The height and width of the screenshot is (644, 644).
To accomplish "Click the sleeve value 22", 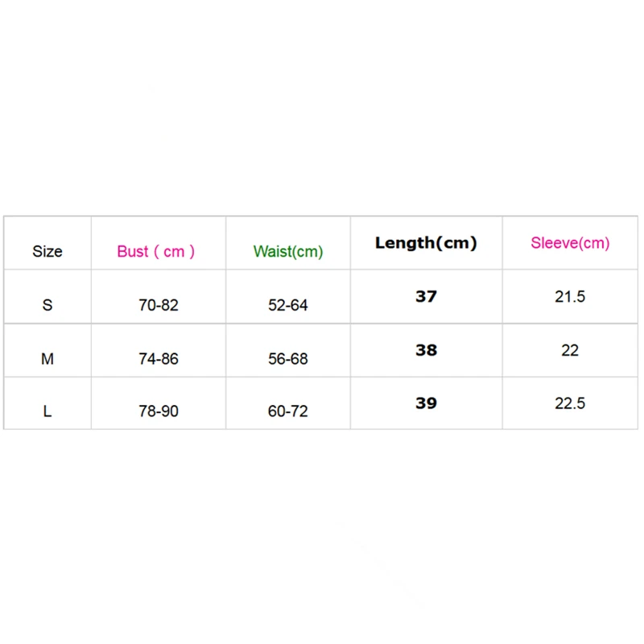I will [x=570, y=350].
